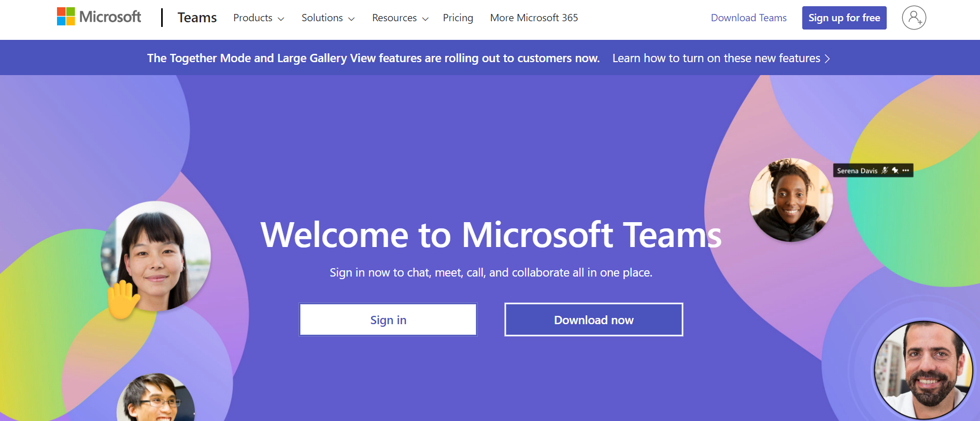The width and height of the screenshot is (980, 421).
Task: Open More Microsoft 365 menu item
Action: 534,18
